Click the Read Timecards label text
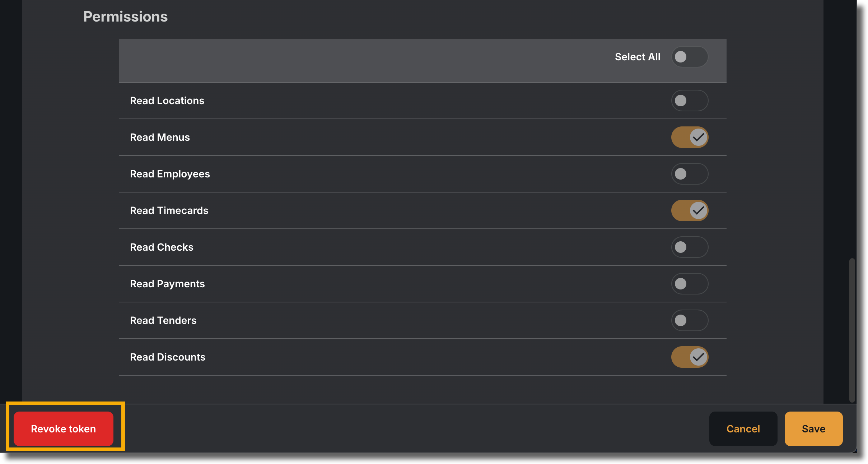The height and width of the screenshot is (464, 868). click(x=169, y=210)
